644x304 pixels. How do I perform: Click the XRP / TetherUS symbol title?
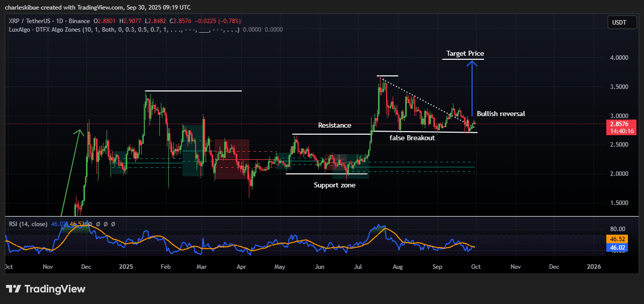pos(30,21)
